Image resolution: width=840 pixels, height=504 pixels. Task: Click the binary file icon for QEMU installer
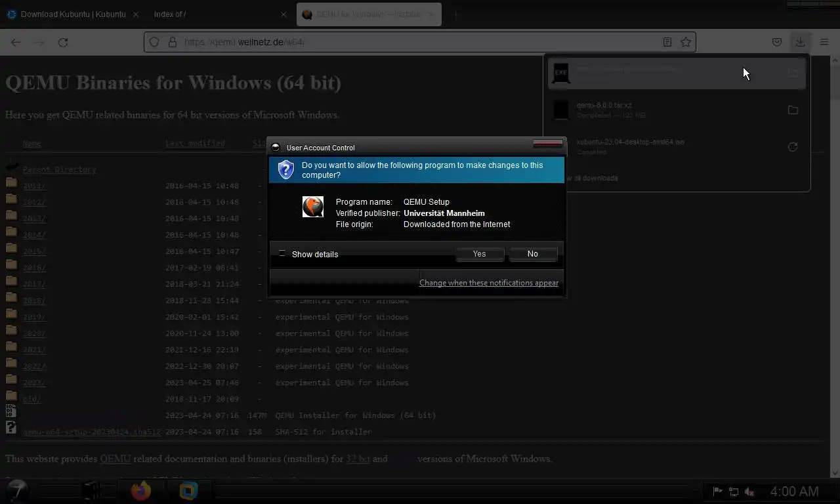(x=10, y=411)
